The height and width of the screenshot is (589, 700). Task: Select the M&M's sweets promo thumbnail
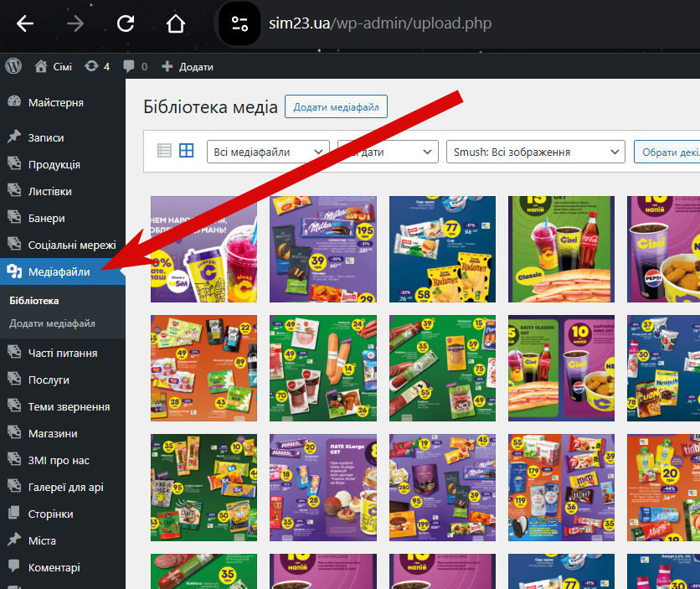tap(561, 488)
